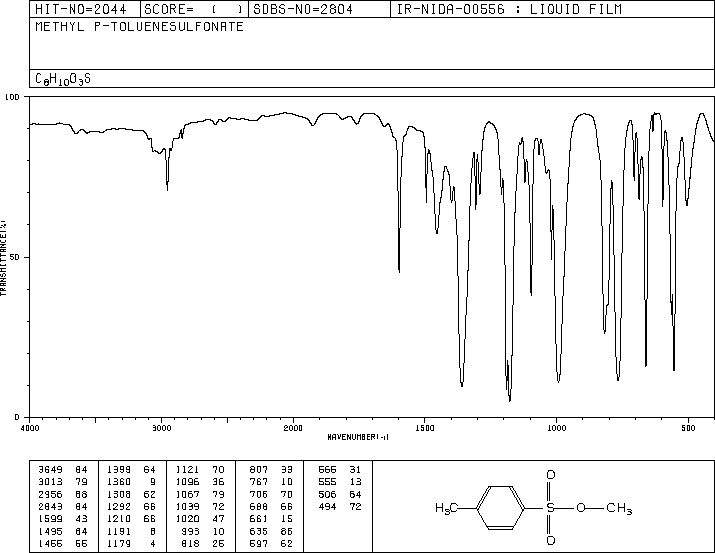Click the molecular formula C8H10O3S
Screen dimensions: 715x553
tap(63, 79)
